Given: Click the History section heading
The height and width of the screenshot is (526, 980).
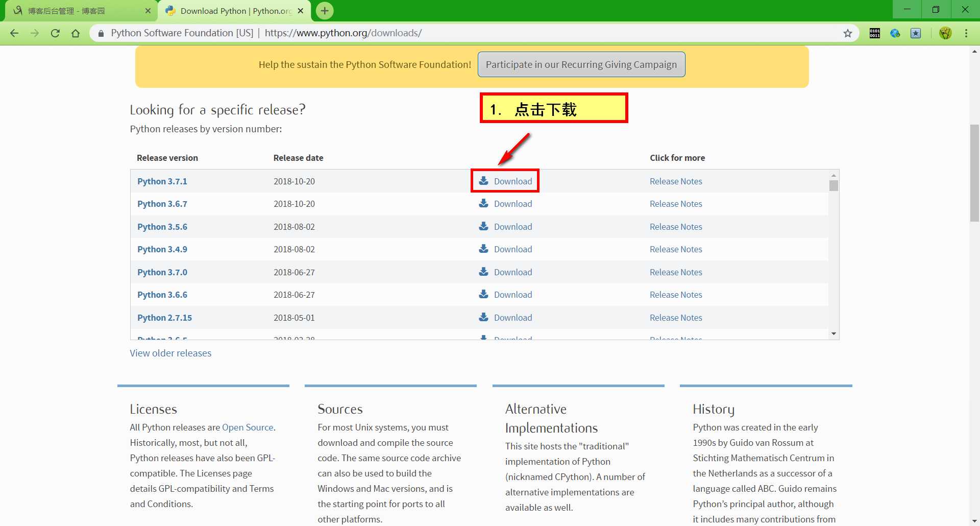Looking at the screenshot, I should (714, 409).
